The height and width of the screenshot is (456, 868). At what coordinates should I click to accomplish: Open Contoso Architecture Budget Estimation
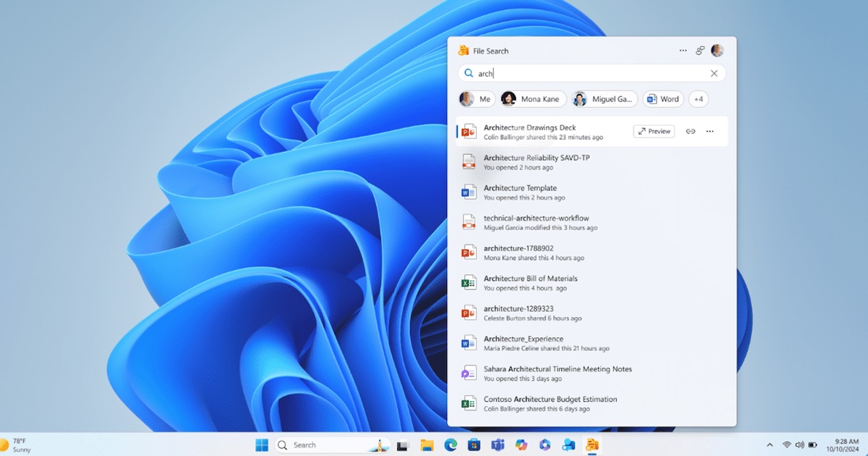click(x=592, y=404)
